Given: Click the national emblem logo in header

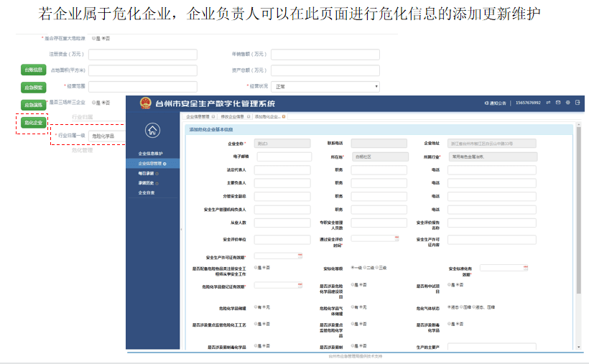Looking at the screenshot, I should (145, 103).
